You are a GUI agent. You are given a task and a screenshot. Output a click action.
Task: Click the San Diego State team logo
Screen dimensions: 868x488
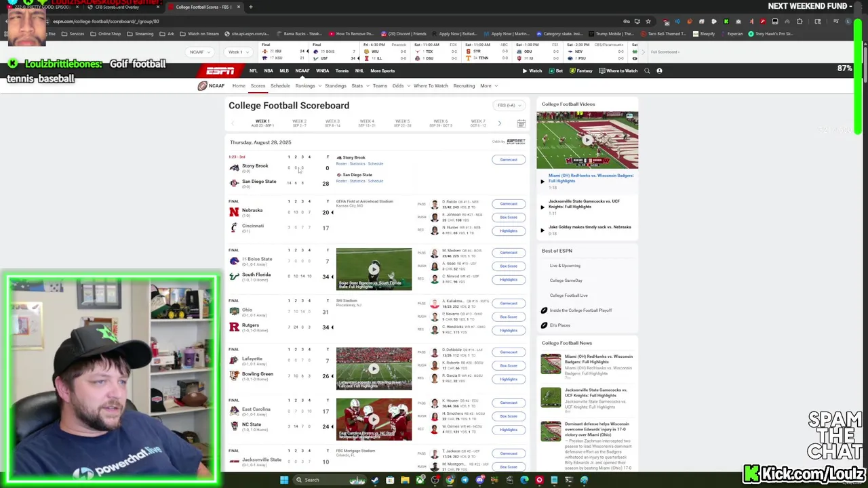click(x=234, y=183)
